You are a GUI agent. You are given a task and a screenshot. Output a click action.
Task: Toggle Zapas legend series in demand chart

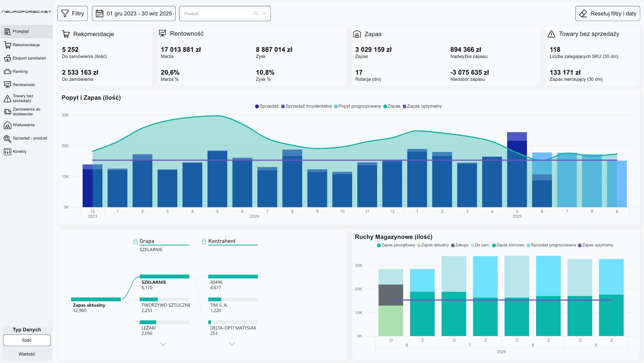pyautogui.click(x=392, y=106)
